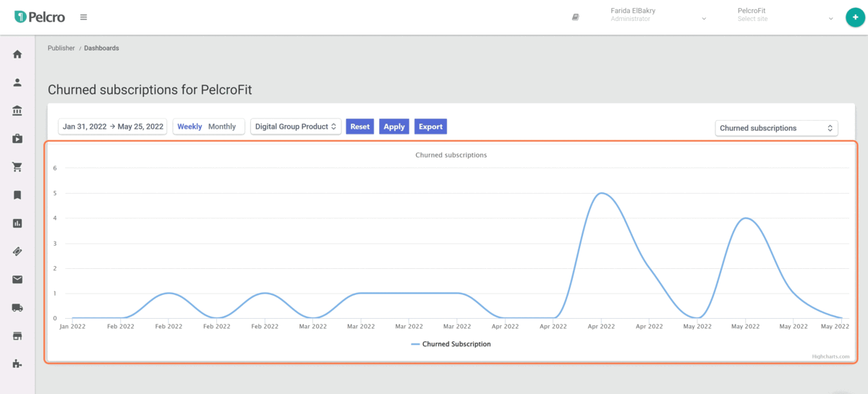This screenshot has width=868, height=394.
Task: Open the puzzle piece integrations icon
Action: coord(17,364)
